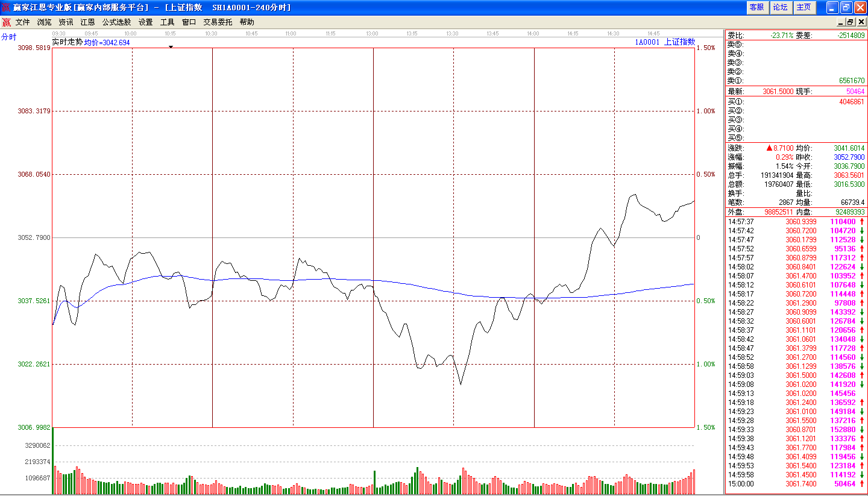
Task: Click the 13:00 time axis label
Action: 372,34
